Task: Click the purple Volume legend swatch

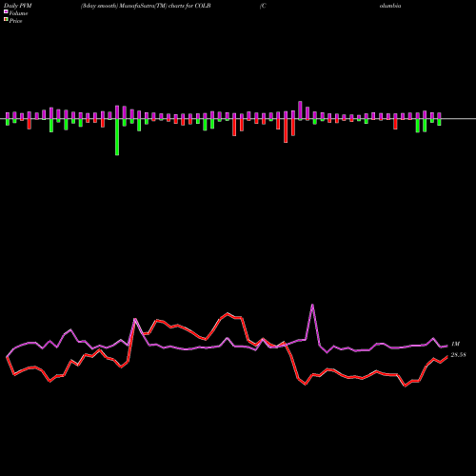Action: coord(6,12)
